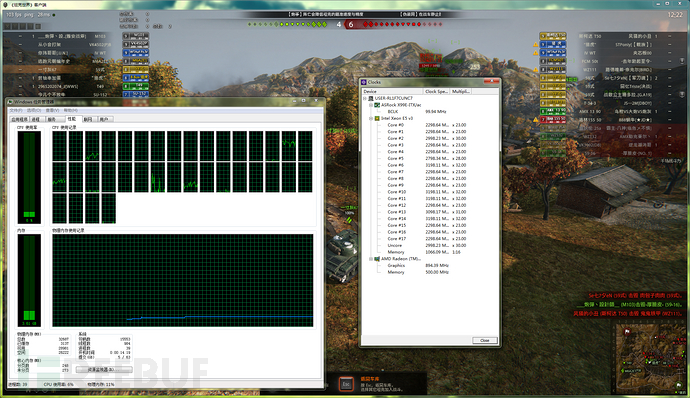Switch to the 应用程序 (Applications) tab
Viewport: 690px width, 398px height.
coord(19,119)
